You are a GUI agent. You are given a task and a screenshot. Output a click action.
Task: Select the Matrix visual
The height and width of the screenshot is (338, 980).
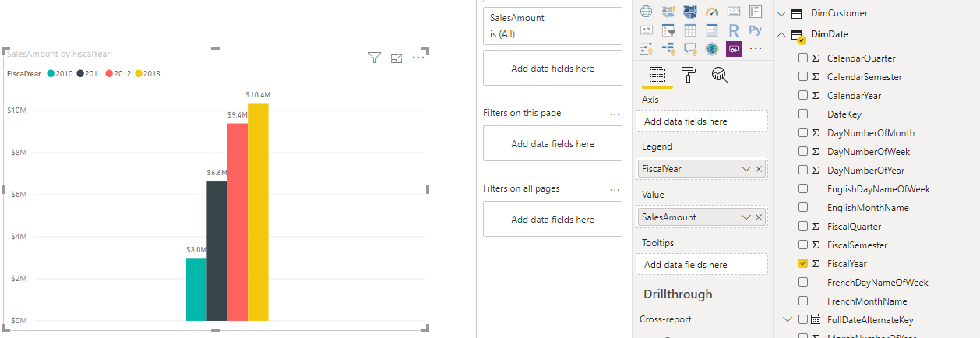pyautogui.click(x=711, y=30)
